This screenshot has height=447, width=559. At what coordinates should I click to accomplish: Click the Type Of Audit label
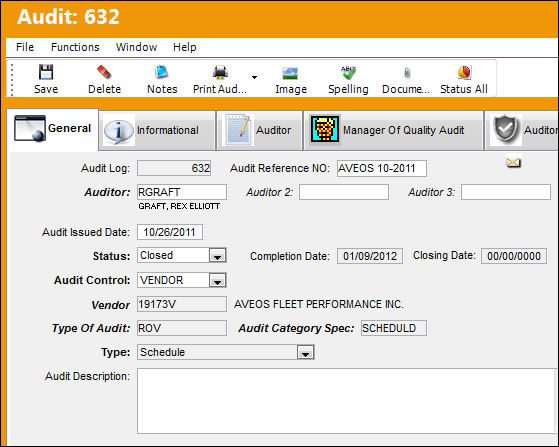91,328
